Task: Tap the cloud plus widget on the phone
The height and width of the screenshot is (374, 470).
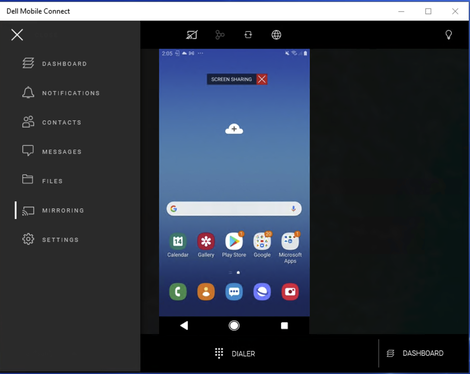Action: pyautogui.click(x=234, y=129)
